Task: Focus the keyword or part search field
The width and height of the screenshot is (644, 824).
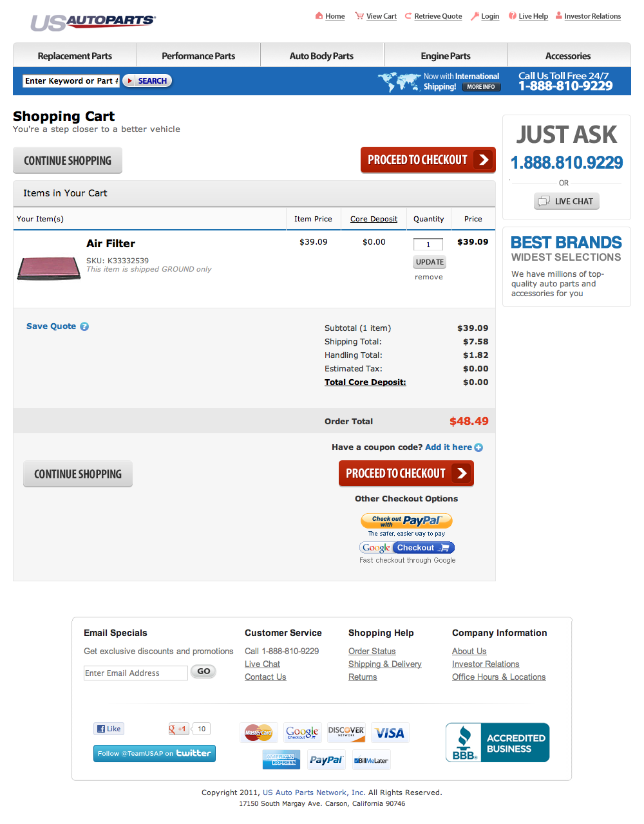Action: [x=71, y=81]
